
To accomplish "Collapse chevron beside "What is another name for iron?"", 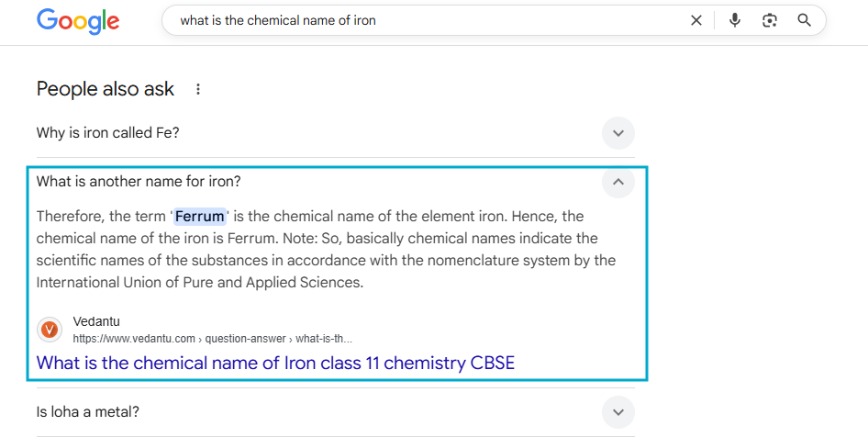I will [618, 182].
